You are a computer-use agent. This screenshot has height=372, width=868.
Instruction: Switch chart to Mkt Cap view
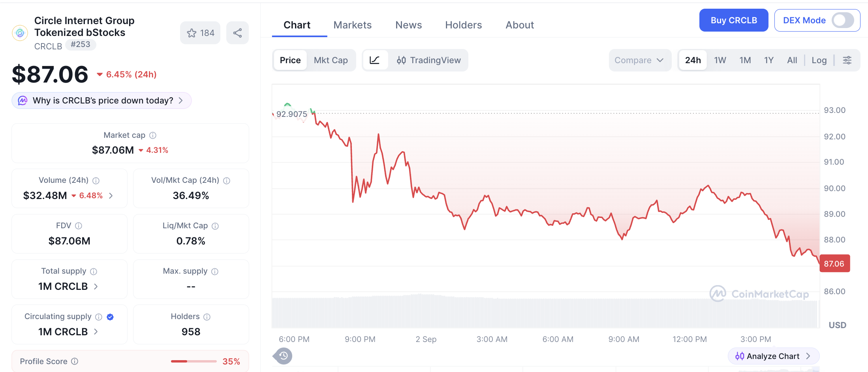click(331, 60)
